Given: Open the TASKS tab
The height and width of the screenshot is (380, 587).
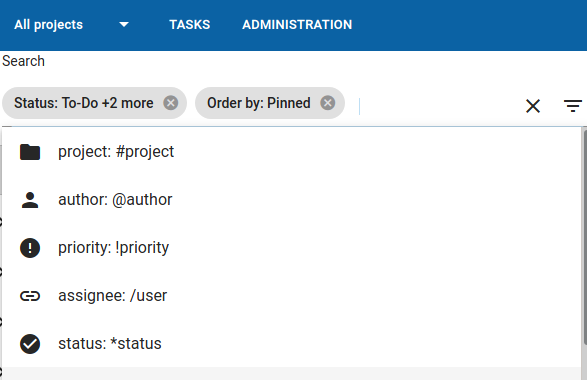Looking at the screenshot, I should (189, 25).
